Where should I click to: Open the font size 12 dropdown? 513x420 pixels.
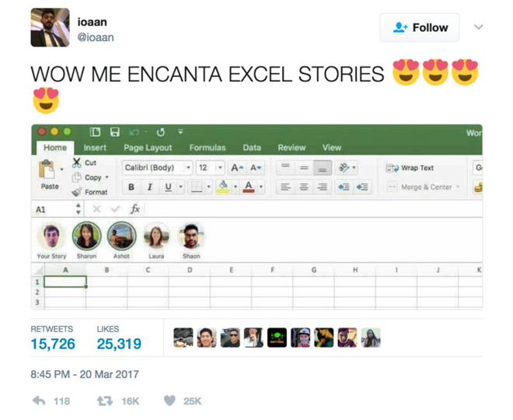(221, 168)
